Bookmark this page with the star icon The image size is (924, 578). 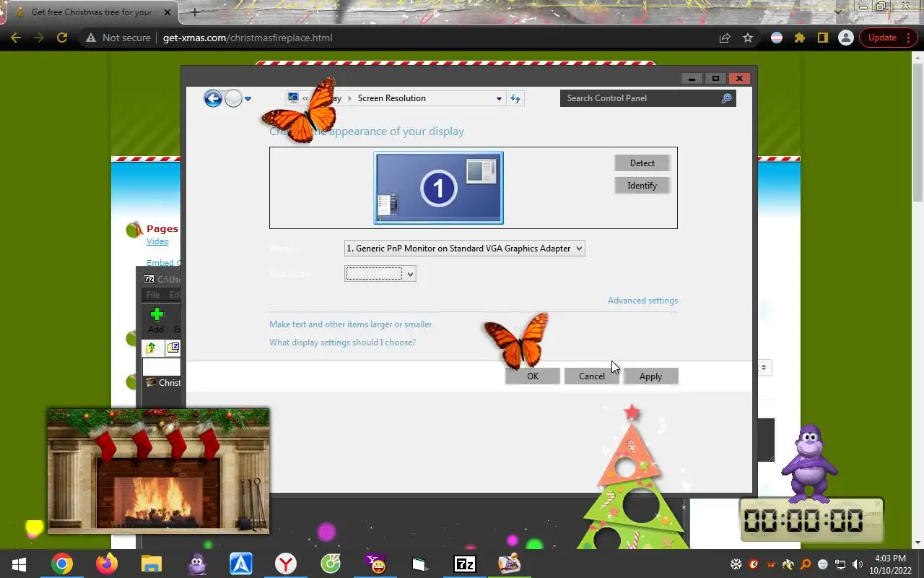pos(748,38)
